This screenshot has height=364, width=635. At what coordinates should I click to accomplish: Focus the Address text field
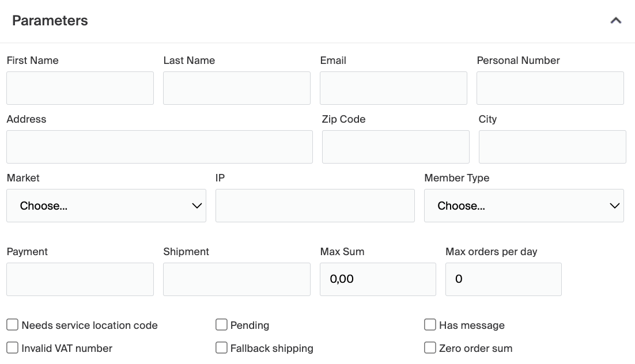(160, 147)
